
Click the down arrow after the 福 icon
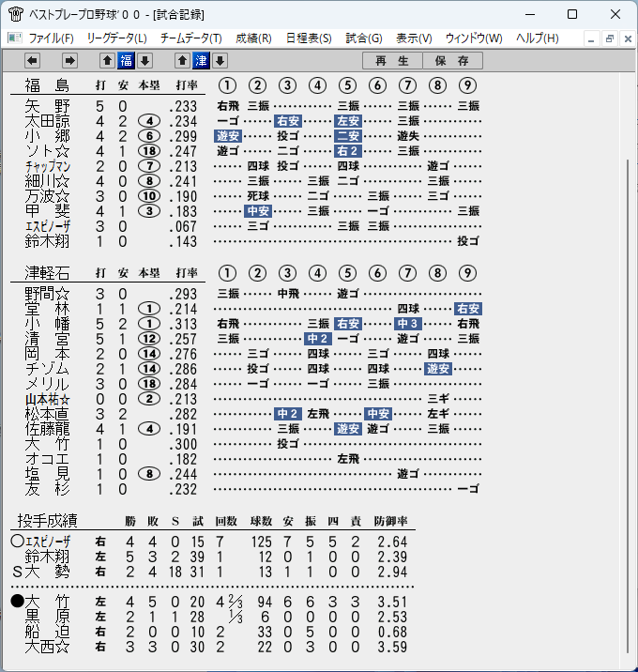(144, 61)
